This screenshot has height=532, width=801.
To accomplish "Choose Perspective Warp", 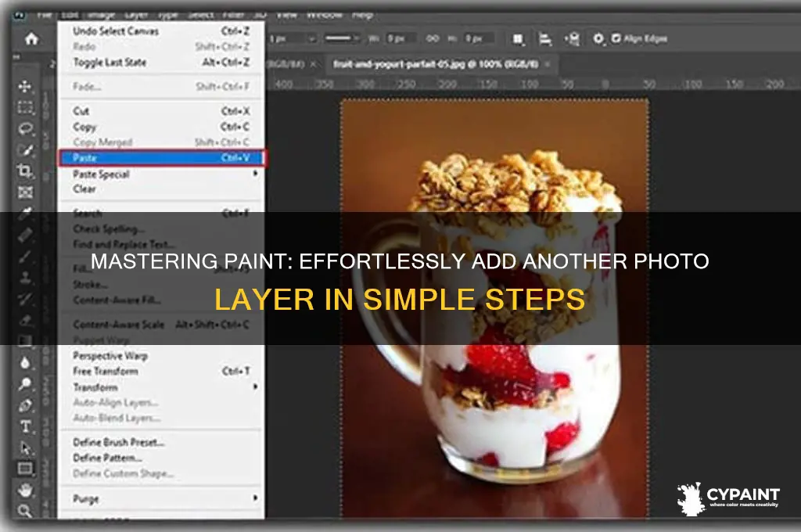I will coord(161,356).
